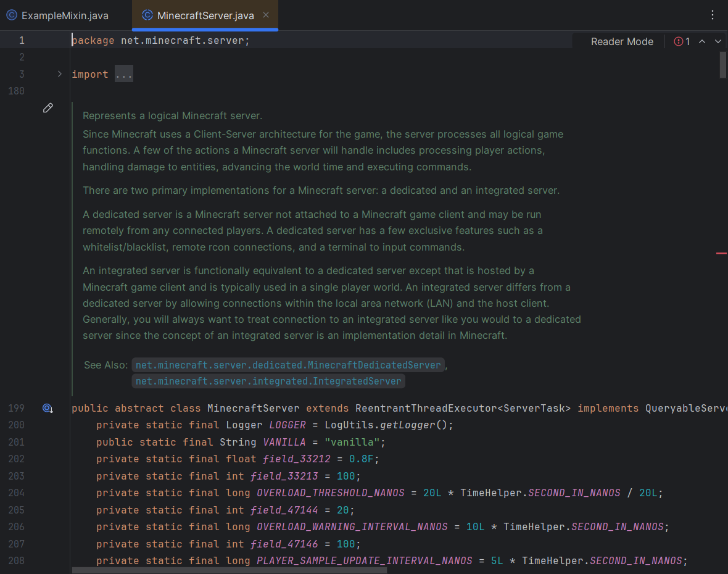Screen dimensions: 728x574
Task: Click line number 199 in the gutter
Action: point(17,408)
